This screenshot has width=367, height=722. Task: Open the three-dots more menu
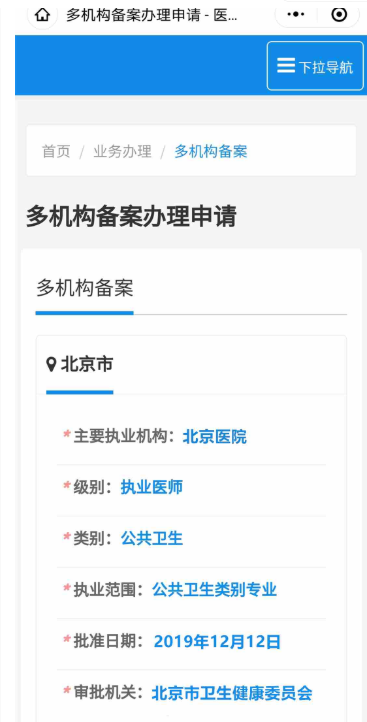295,15
